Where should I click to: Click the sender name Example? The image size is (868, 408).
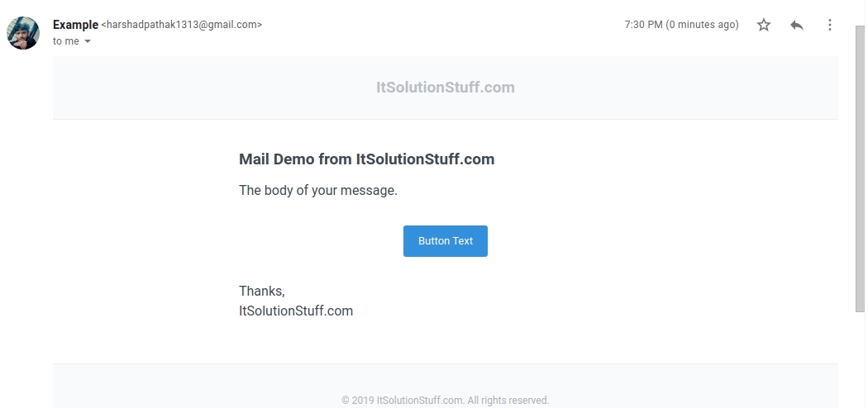pyautogui.click(x=75, y=25)
